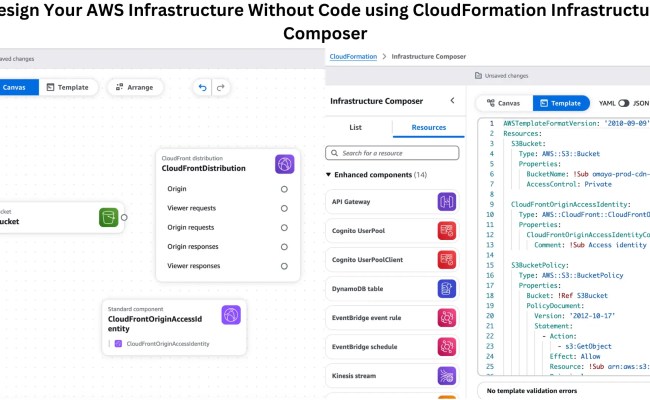650x400 pixels.
Task: Click Infrastructure Composer breadcrumb text
Action: pyautogui.click(x=429, y=56)
